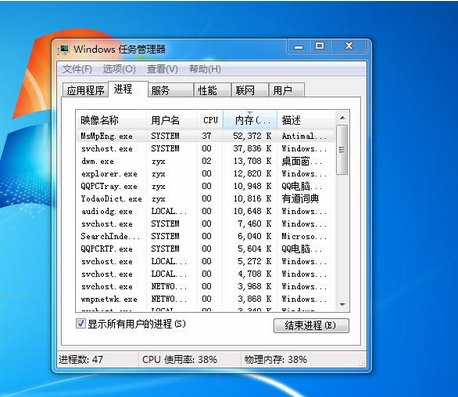Toggle the show processes from all users checkbox

point(81,323)
